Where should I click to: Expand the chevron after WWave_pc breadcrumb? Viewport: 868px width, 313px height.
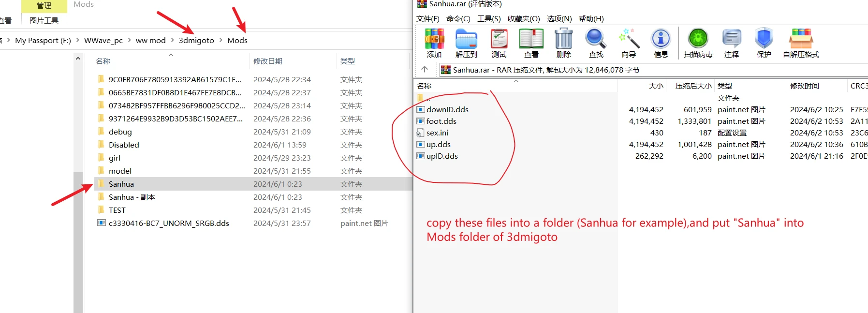tap(130, 40)
